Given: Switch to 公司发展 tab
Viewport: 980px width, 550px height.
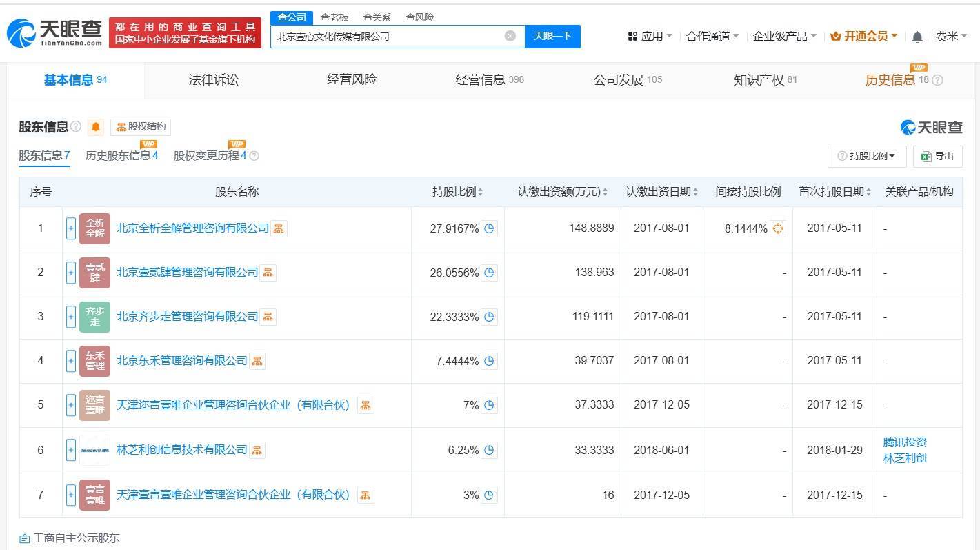Looking at the screenshot, I should pos(628,80).
